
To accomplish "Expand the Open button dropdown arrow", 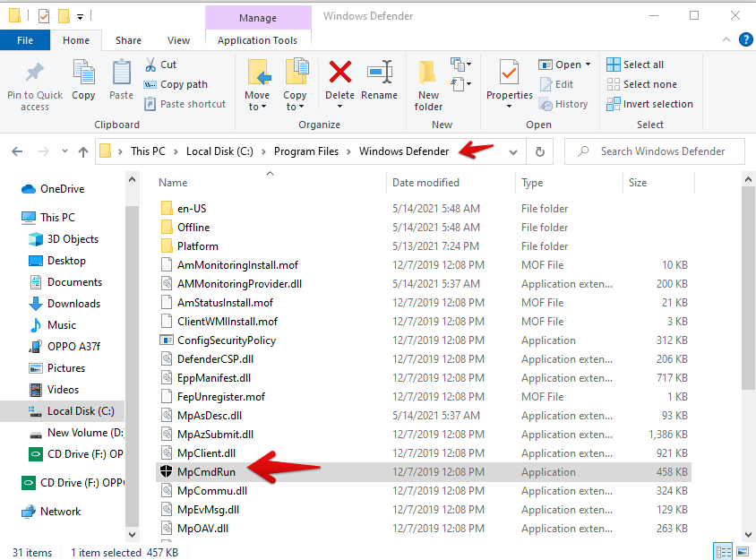I will point(588,65).
